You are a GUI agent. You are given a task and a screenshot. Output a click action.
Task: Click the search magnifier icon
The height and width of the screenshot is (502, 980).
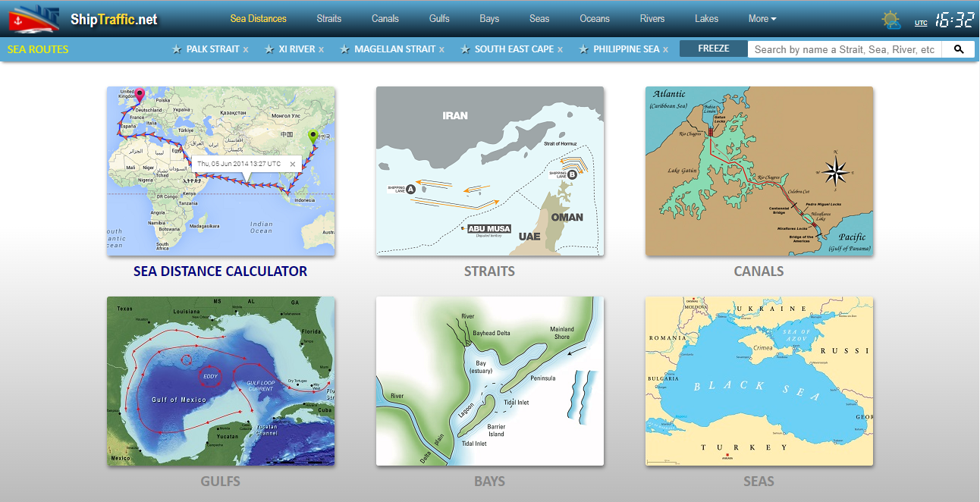[958, 49]
